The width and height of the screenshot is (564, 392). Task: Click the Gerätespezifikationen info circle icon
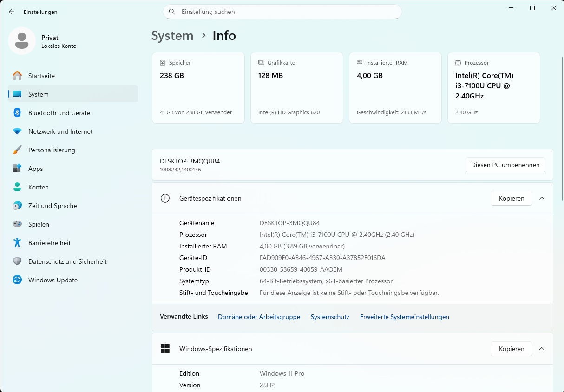tap(165, 198)
